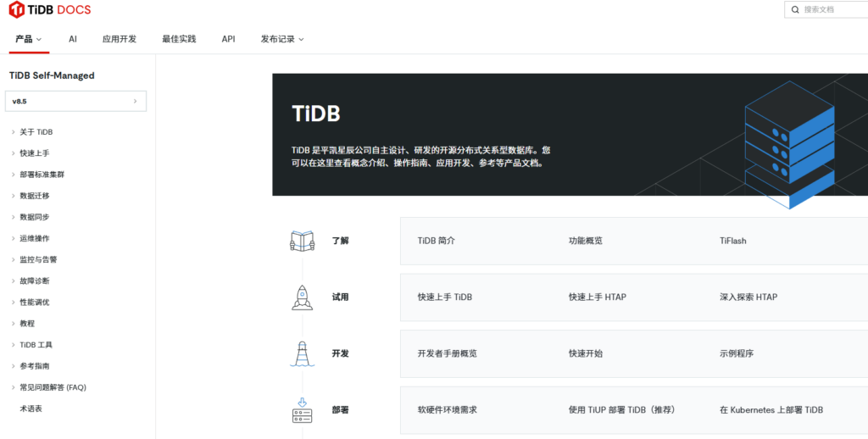
Task: Click the open book icon beside 了解
Action: pyautogui.click(x=303, y=241)
